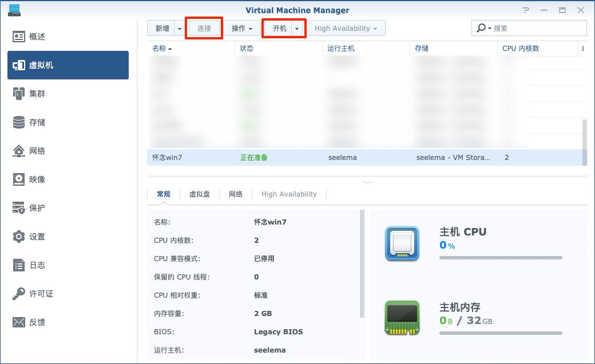Open the 概述 overview page
This screenshot has height=364, width=595.
click(x=68, y=37)
